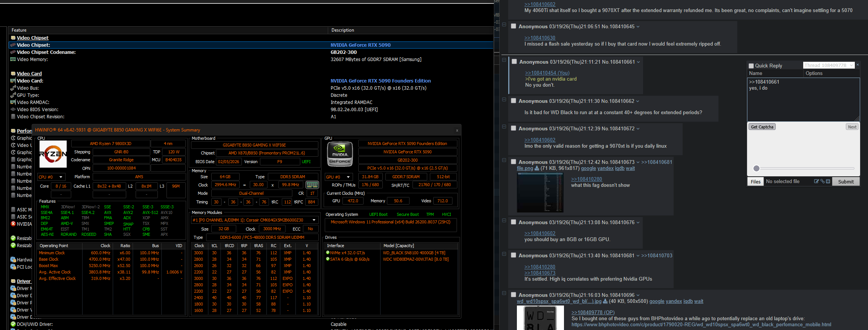
Task: Click the icon beside GPU Type row
Action: (x=13, y=95)
